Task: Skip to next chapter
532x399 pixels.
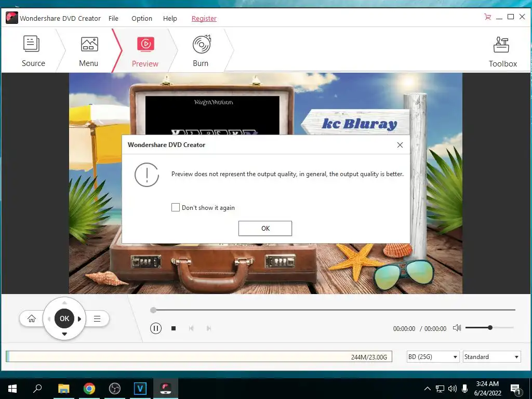Action: point(209,328)
